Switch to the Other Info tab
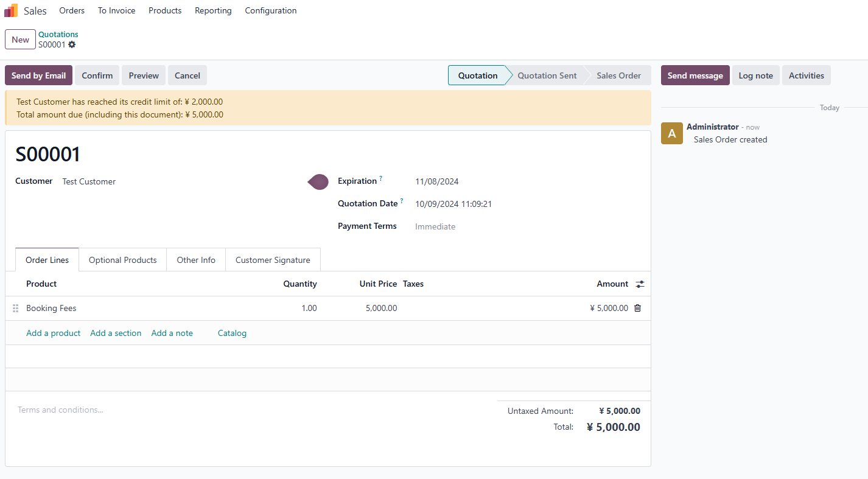 (196, 260)
